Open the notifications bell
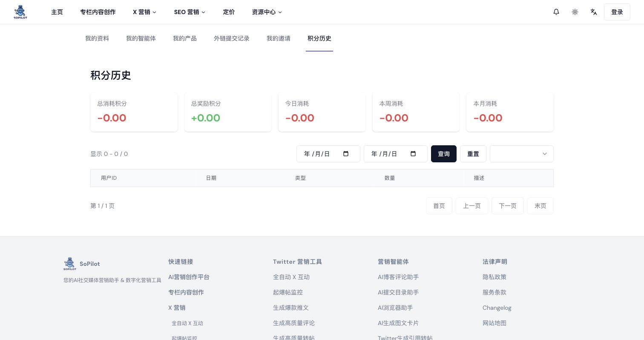Viewport: 644px width, 340px height. click(556, 12)
